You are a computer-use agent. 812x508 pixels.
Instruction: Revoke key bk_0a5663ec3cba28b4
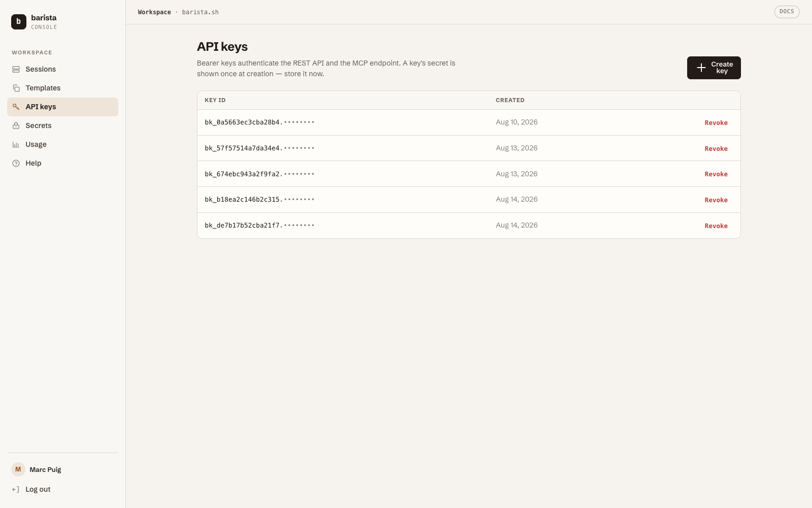tap(716, 123)
